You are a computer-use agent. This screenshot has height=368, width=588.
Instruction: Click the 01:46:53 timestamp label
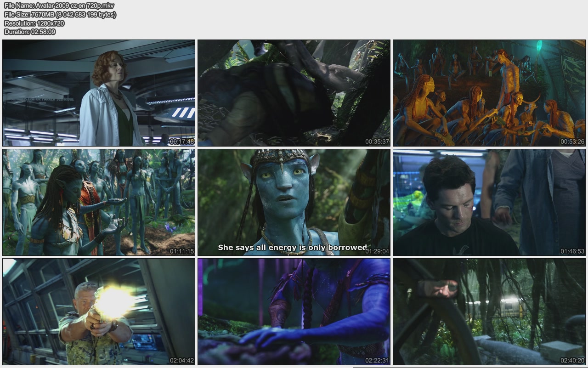point(572,251)
